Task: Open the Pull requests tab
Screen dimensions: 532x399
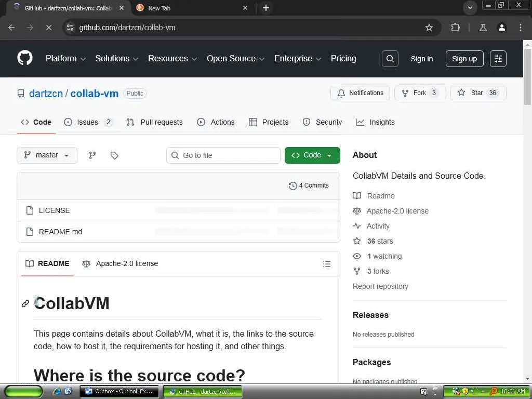Action: pyautogui.click(x=155, y=122)
